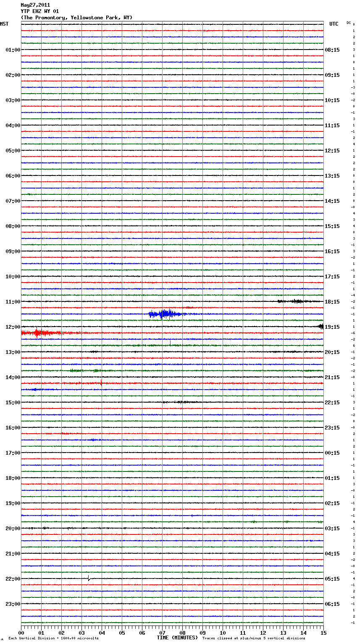Viewport: 357px width, 644px height.
Task: Click the Traces clipped footer note
Action: tap(254, 639)
